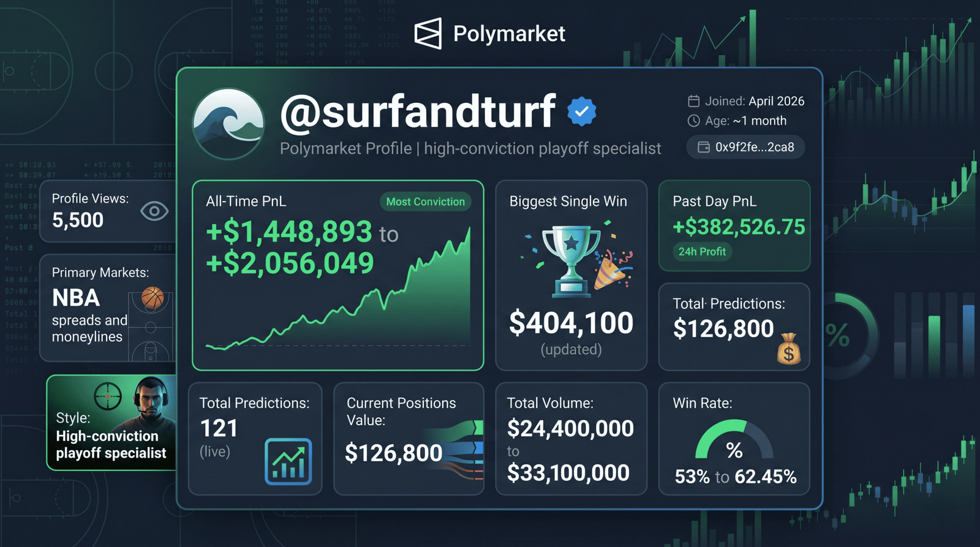Click the basketball icon in Primary Markets
This screenshot has height=547, width=980.
tap(153, 298)
